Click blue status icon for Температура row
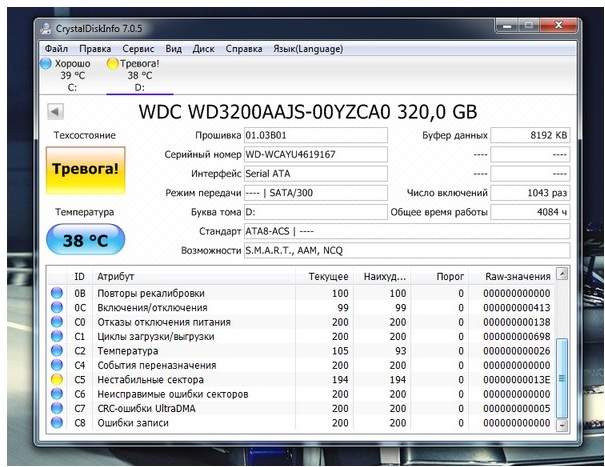This screenshot has width=605, height=467. (x=57, y=350)
